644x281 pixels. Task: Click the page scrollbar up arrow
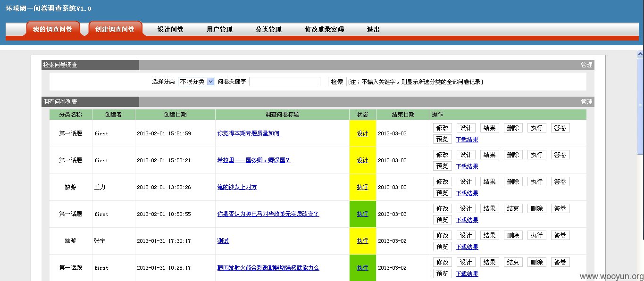pos(640,54)
